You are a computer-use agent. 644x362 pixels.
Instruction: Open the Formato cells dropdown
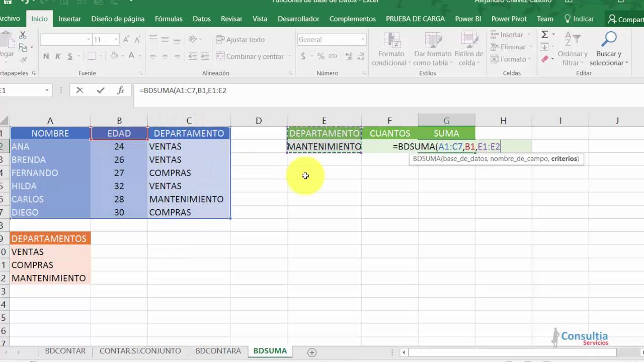pos(510,59)
